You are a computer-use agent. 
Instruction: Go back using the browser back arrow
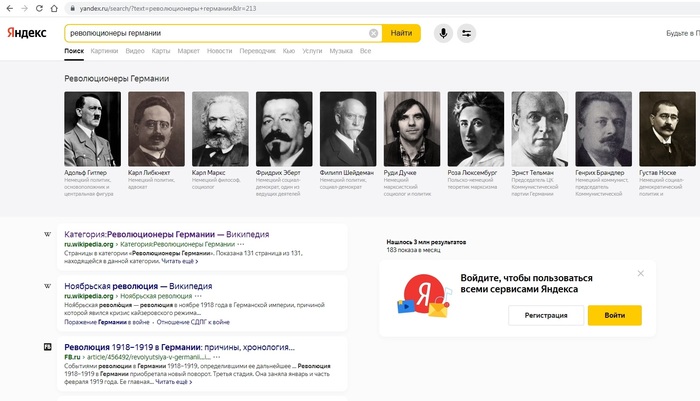click(9, 8)
